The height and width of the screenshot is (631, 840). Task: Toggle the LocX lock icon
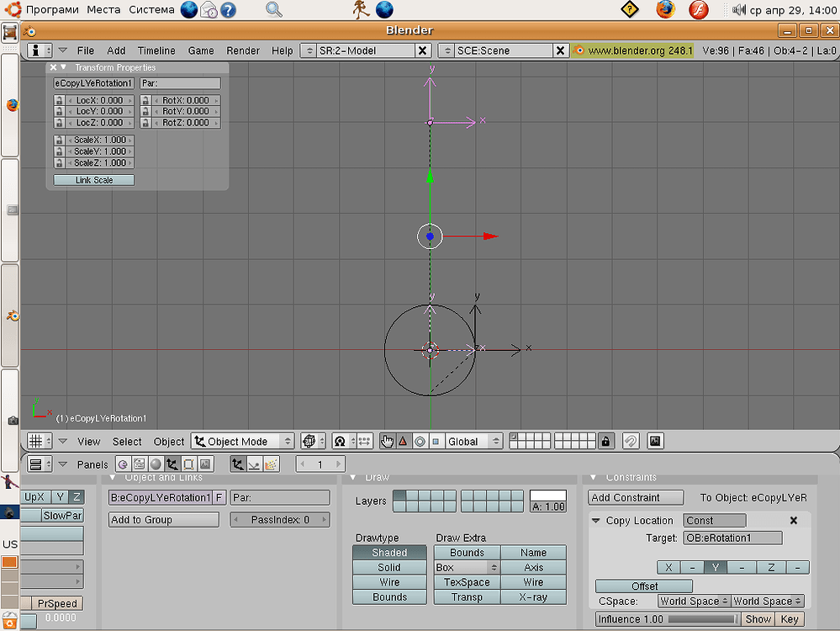point(59,100)
